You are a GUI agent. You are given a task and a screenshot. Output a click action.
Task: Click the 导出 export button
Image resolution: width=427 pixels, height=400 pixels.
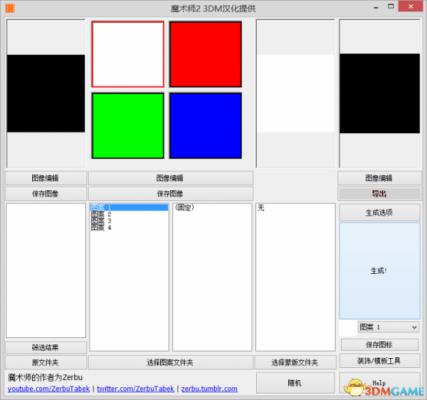point(379,194)
